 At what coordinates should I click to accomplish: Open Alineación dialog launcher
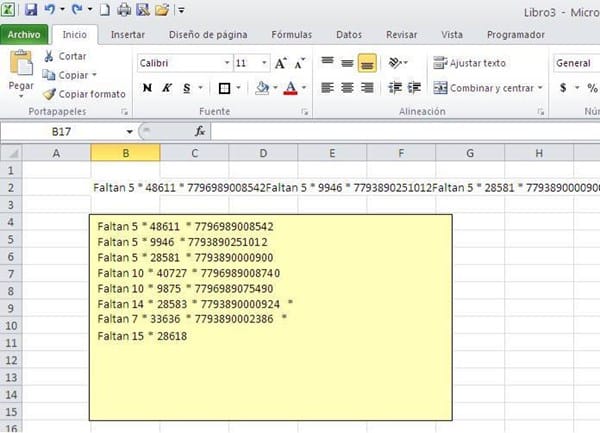[541, 112]
